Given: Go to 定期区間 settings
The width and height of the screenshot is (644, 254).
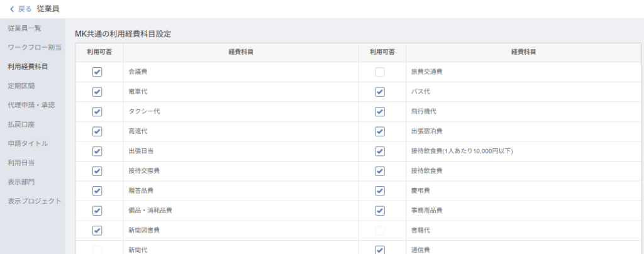Looking at the screenshot, I should [21, 86].
